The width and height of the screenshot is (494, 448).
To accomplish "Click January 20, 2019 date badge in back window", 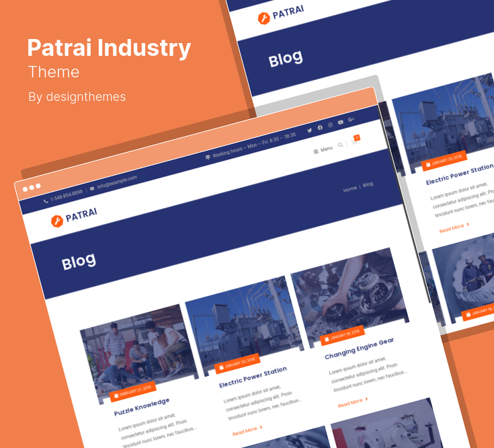I will (x=444, y=161).
